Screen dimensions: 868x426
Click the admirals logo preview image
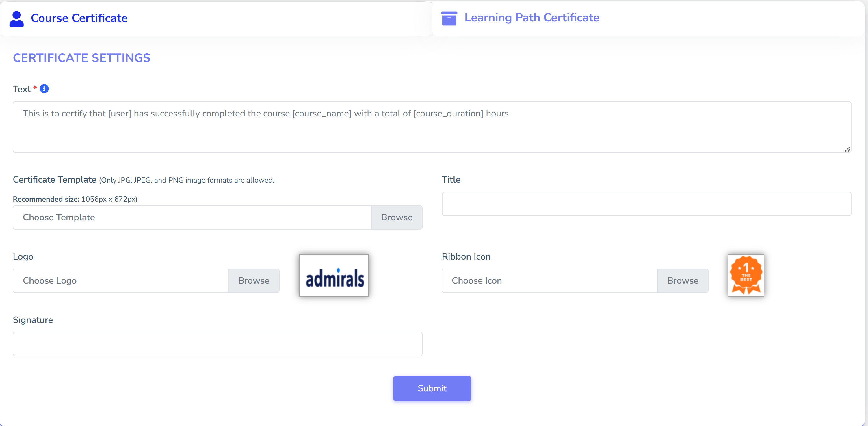tap(334, 275)
